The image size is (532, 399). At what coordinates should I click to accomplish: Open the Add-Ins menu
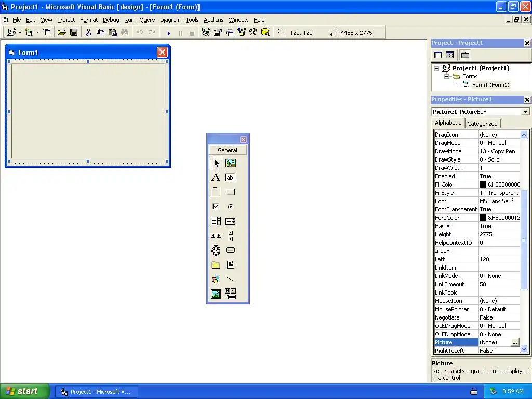214,20
